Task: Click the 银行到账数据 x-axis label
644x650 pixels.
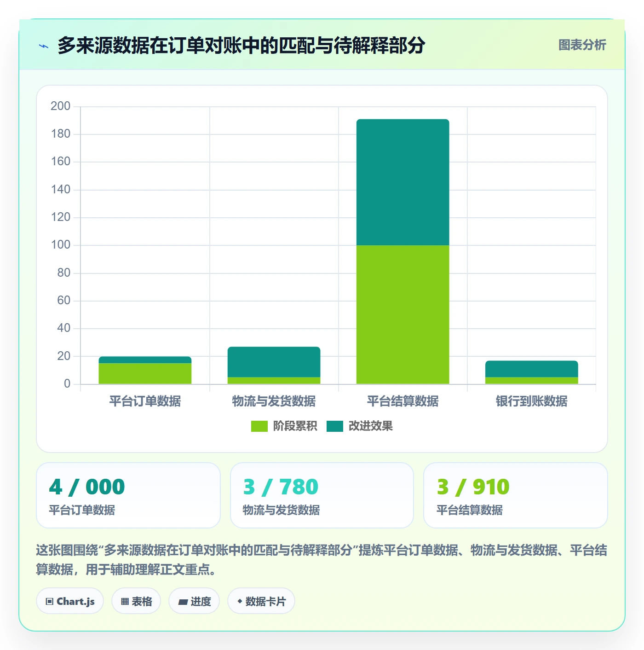Action: (532, 401)
